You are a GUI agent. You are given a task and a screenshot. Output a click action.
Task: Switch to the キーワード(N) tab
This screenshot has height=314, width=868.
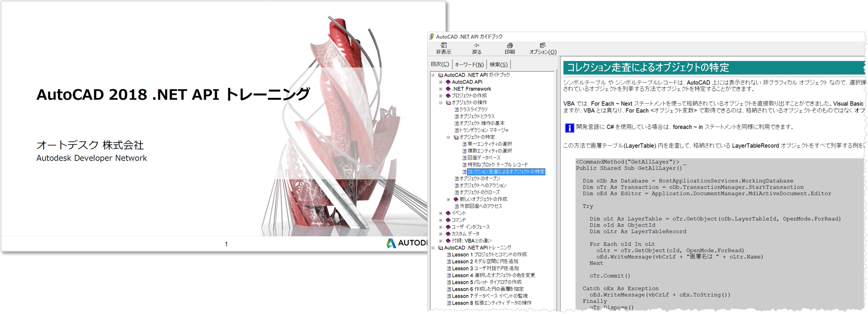point(469,65)
